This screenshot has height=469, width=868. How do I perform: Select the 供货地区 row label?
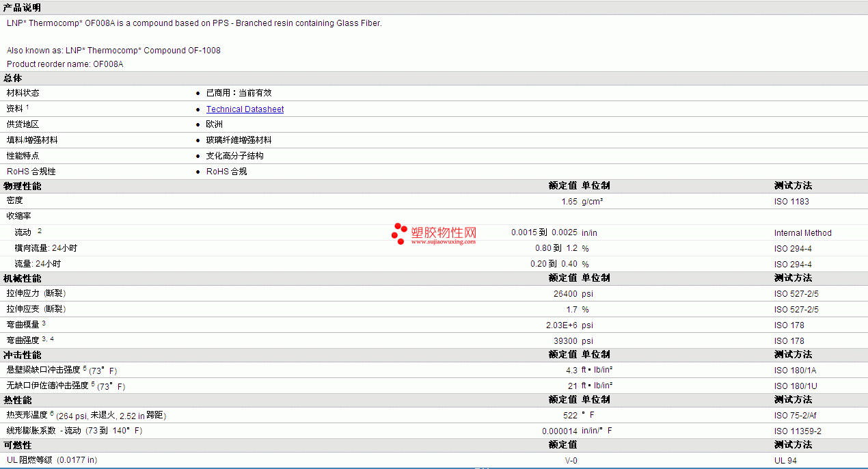pos(23,124)
